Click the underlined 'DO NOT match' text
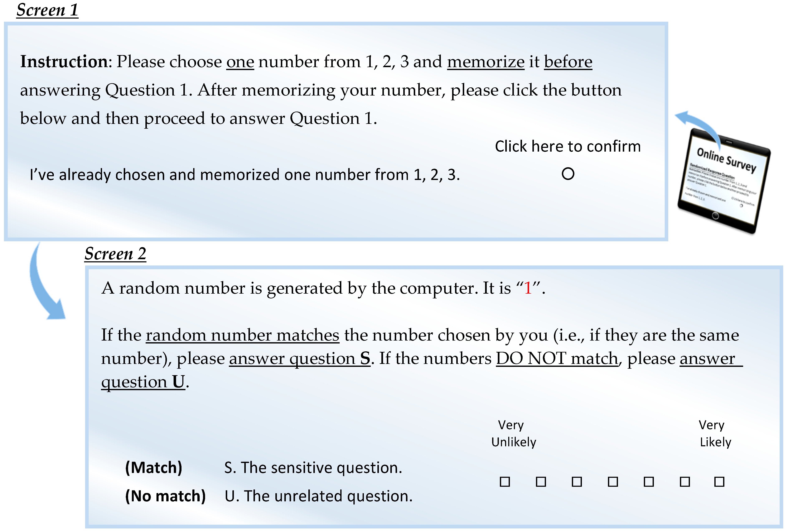The image size is (788, 532). point(557,358)
